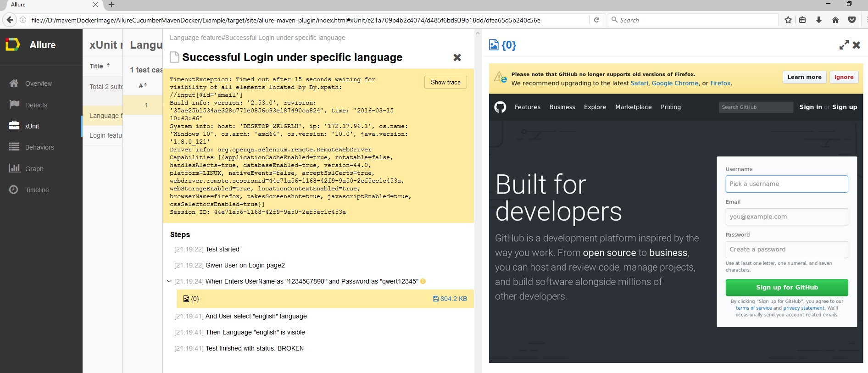Image resolution: width=868 pixels, height=373 pixels.
Task: Select test case row number 1
Action: [x=143, y=105]
